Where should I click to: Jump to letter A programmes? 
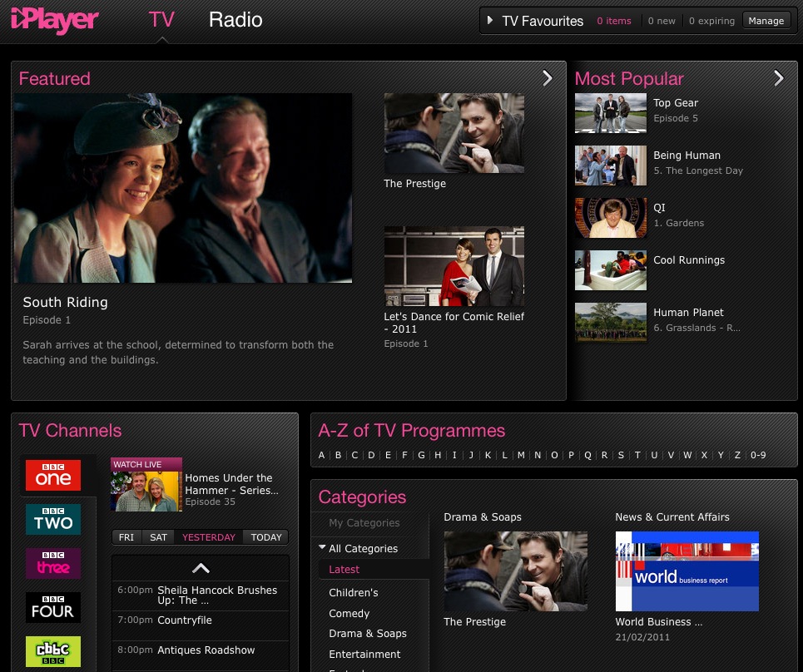tap(321, 455)
